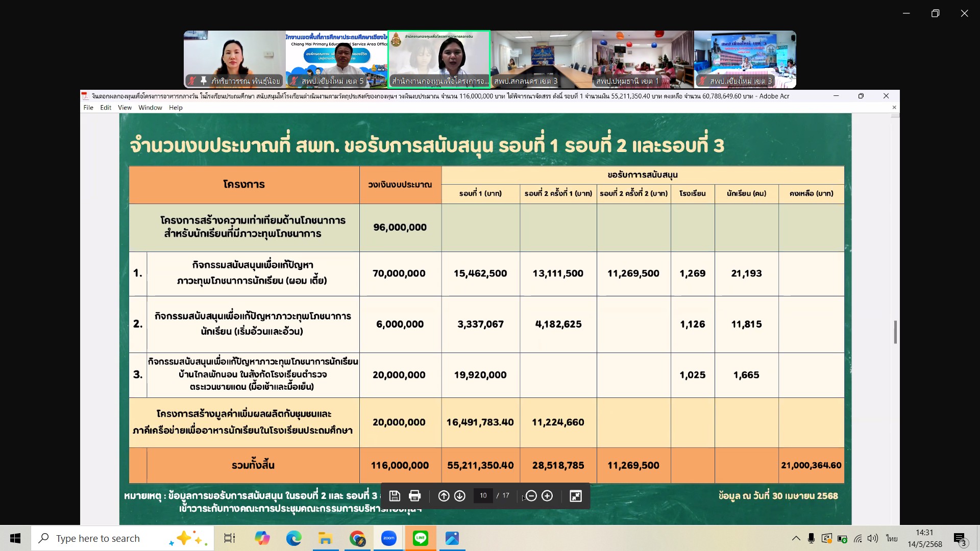The image size is (980, 551).
Task: Open Task View from the taskbar
Action: [x=230, y=538]
